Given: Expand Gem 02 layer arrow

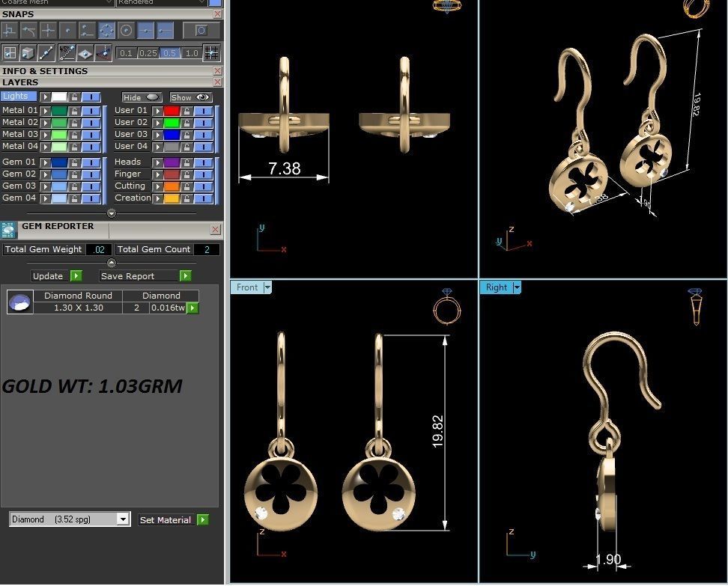Looking at the screenshot, I should tap(45, 174).
